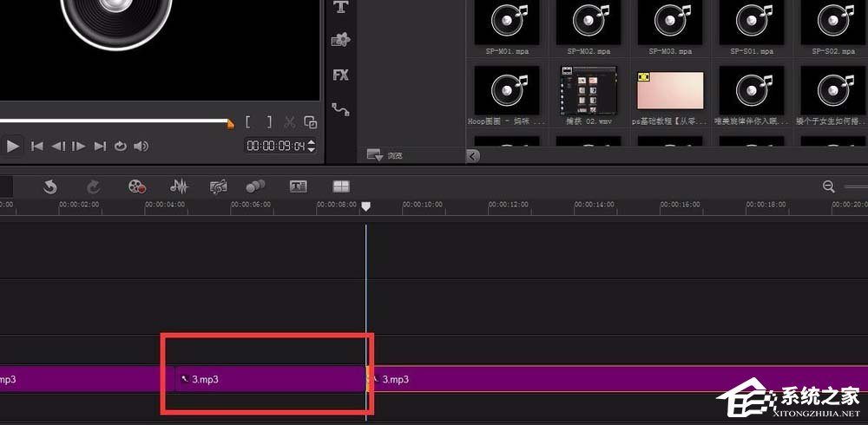Select SP-M01.mpa audio thumbnail
The image size is (868, 425).
click(507, 23)
